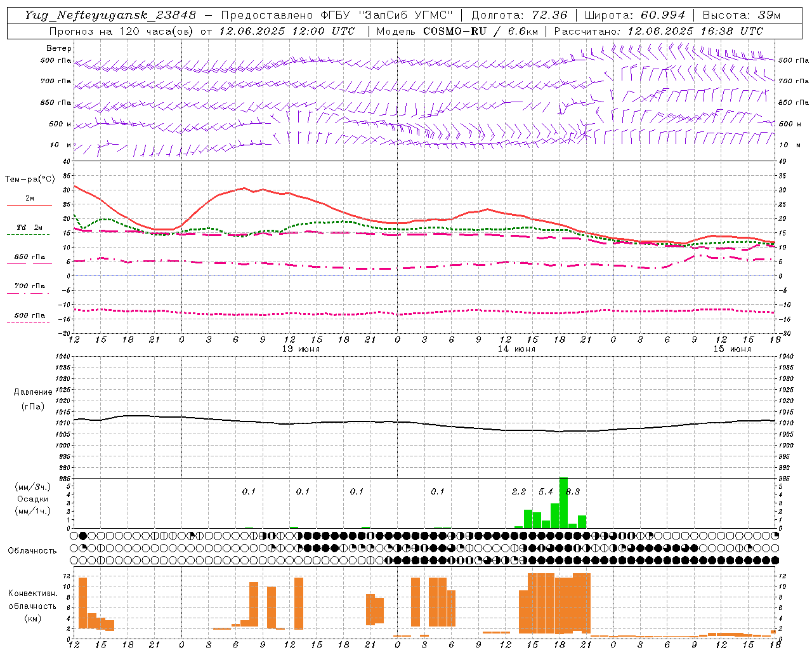Click the 850 гПа temperature legend entry
Viewport: 812px width, 650px height.
point(29,258)
